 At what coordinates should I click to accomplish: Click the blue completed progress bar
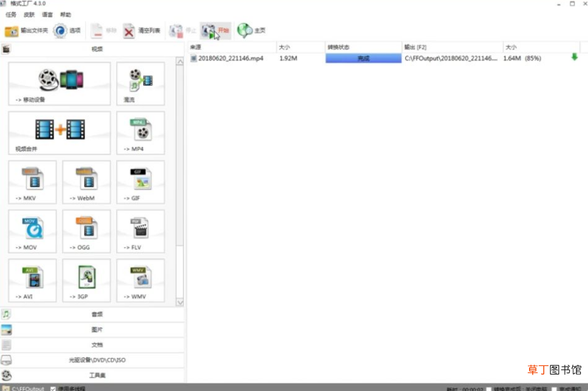(363, 58)
